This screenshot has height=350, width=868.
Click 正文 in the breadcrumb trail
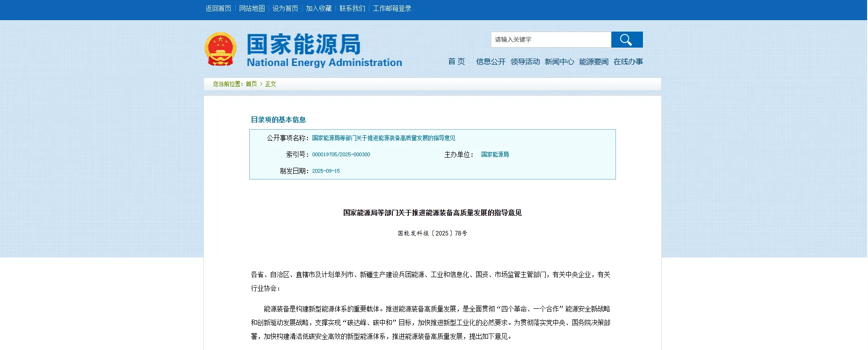click(x=270, y=84)
